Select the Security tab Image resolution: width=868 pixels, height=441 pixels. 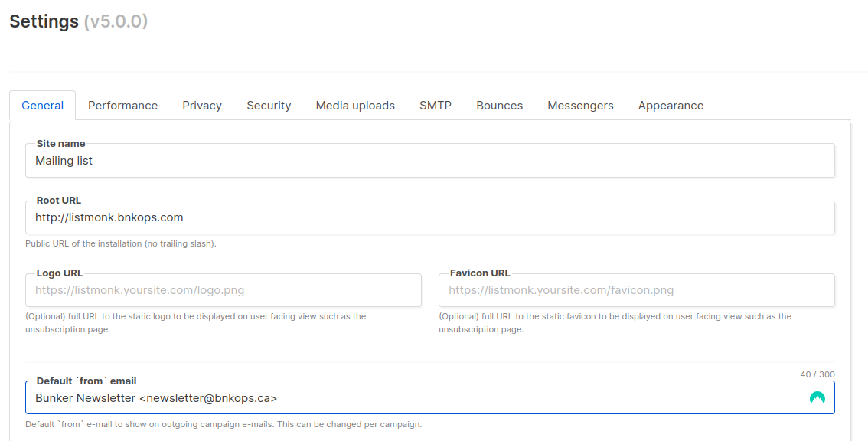pos(269,105)
